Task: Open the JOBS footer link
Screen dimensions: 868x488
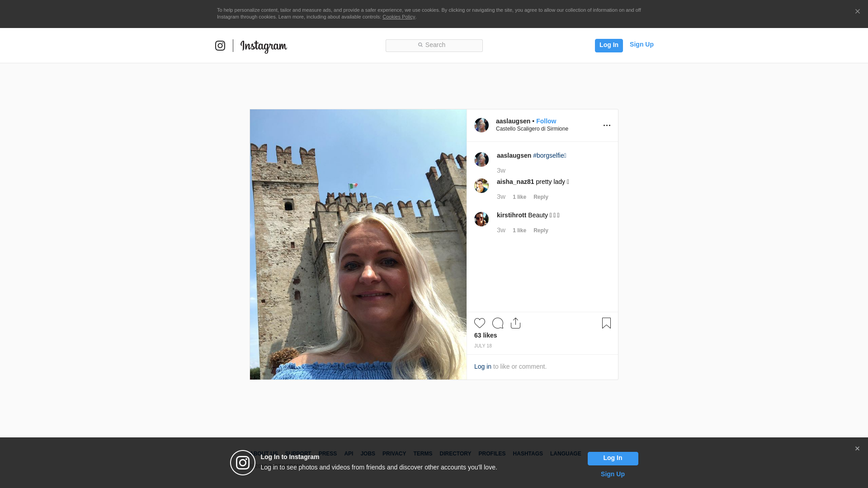Action: click(x=368, y=454)
